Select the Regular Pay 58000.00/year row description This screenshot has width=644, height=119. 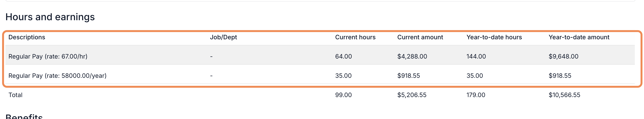click(x=58, y=76)
